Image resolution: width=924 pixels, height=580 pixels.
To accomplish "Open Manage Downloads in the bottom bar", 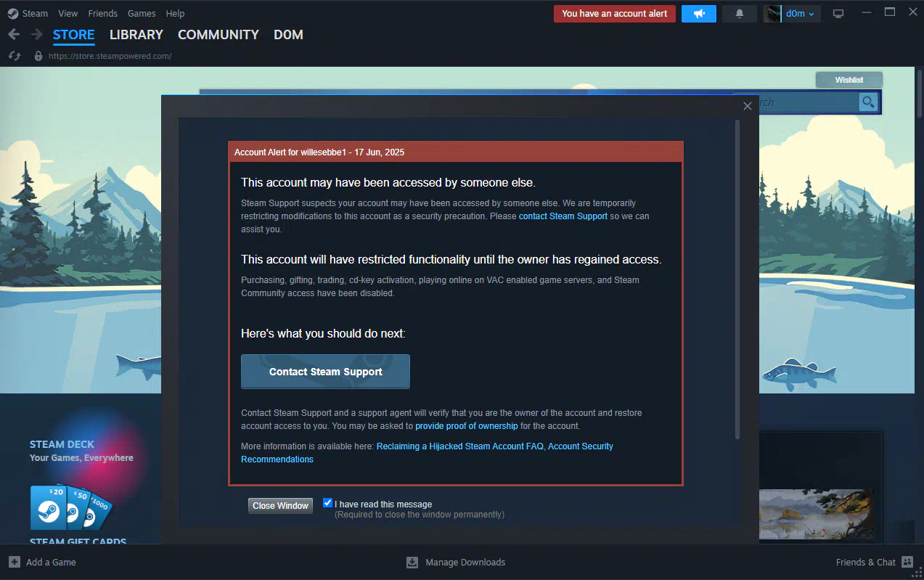I will tap(456, 562).
